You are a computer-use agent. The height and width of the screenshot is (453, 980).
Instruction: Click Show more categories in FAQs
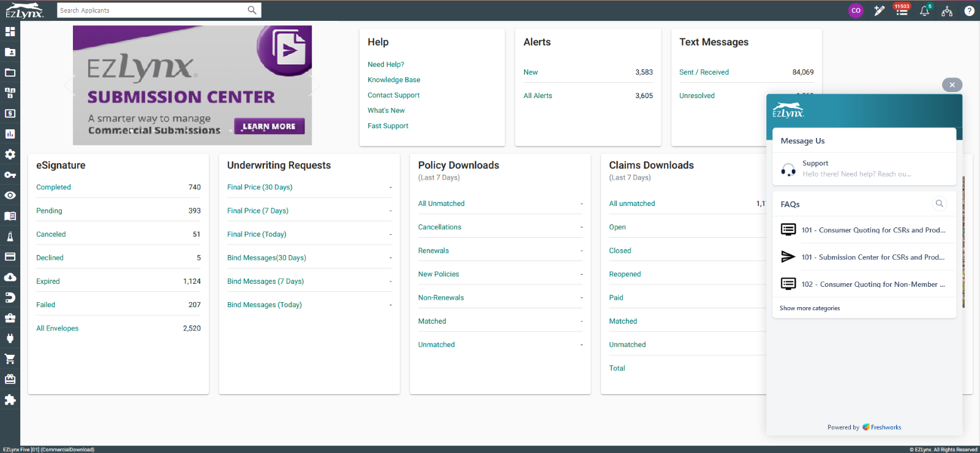coord(810,308)
